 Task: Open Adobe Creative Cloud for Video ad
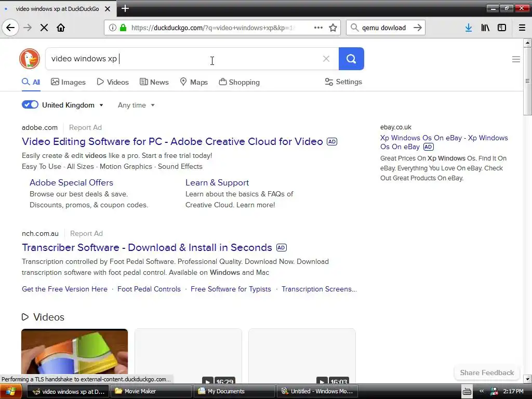pos(172,141)
